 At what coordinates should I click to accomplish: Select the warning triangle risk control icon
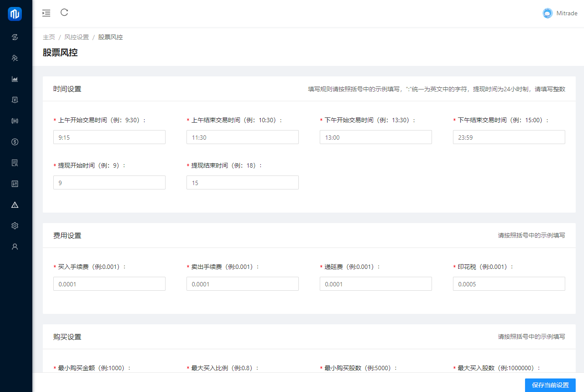15,205
